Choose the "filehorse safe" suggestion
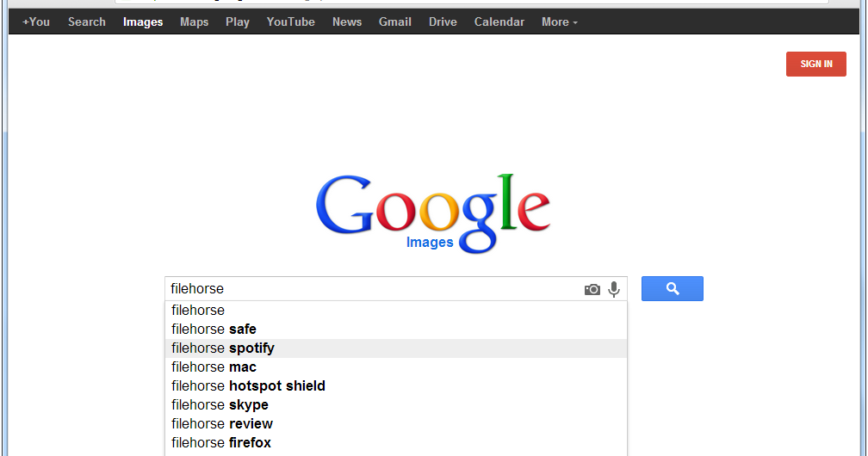The height and width of the screenshot is (456, 868). [x=214, y=330]
